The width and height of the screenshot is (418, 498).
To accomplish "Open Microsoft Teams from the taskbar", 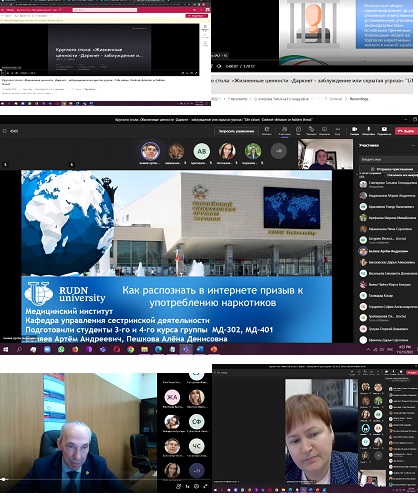I will [186, 349].
